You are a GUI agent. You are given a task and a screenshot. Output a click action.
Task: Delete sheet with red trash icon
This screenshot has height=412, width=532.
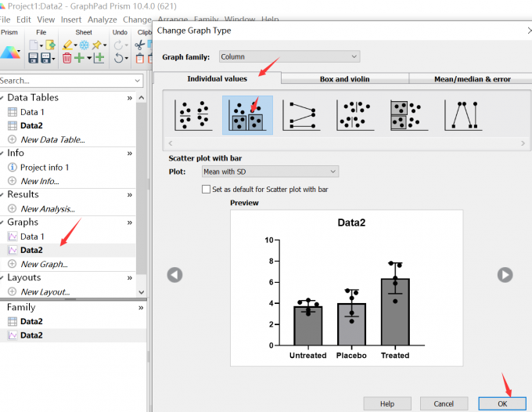coord(66,58)
